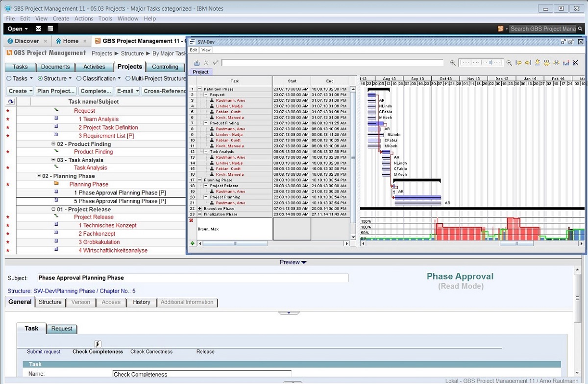Viewport: 588px width, 384px height.
Task: Click the Subject input field
Action: (193, 278)
